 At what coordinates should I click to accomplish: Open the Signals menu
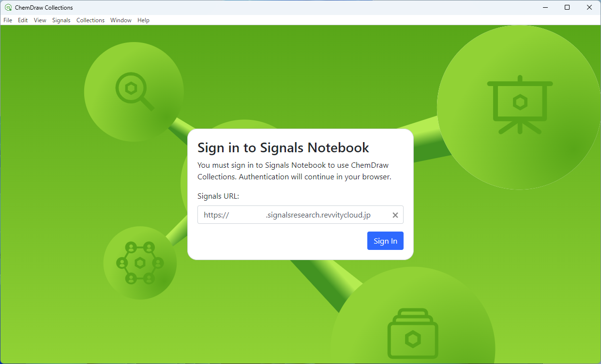61,20
